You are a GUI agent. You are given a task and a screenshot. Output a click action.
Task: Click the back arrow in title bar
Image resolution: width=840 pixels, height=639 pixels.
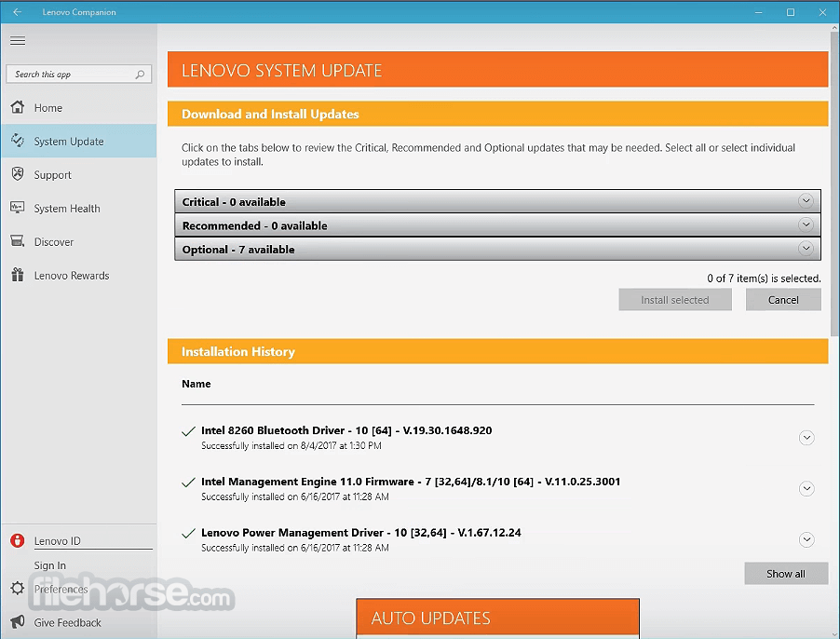(17, 12)
